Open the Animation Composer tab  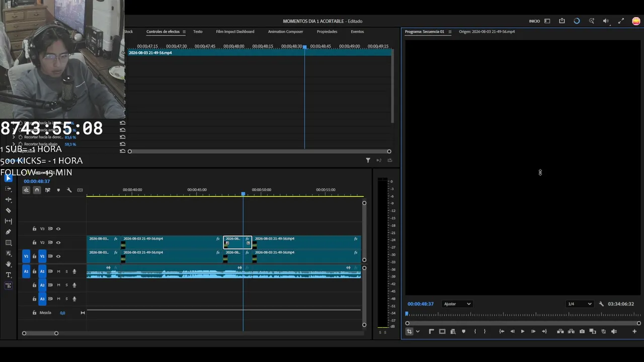(x=285, y=32)
